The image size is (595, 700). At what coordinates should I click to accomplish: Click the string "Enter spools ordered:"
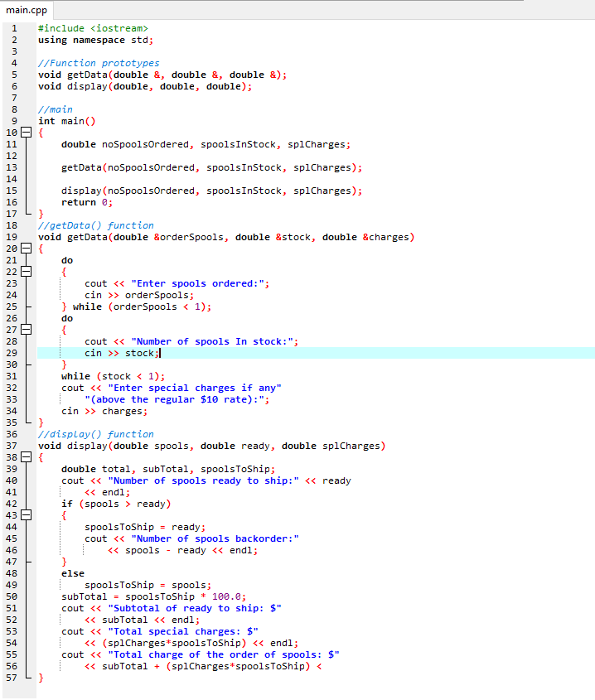coord(197,283)
